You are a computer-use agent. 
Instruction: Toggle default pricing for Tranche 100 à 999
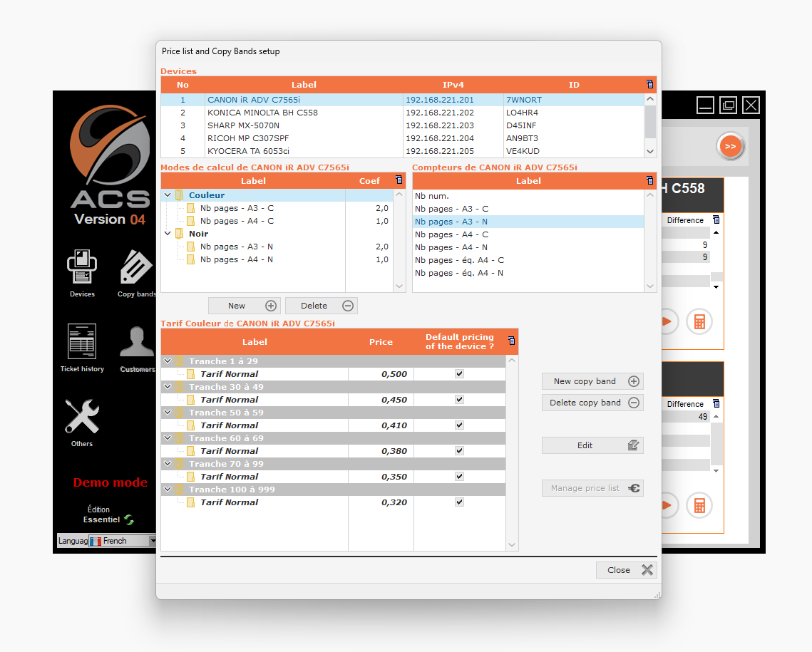pos(459,502)
